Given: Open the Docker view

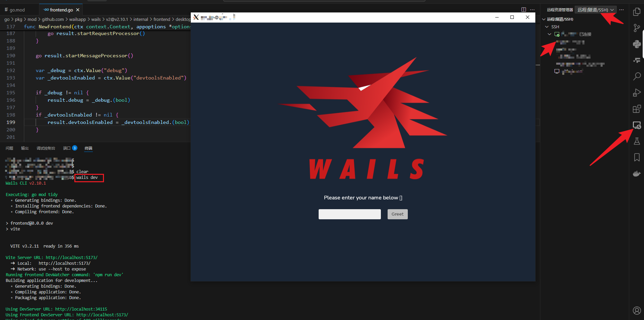Looking at the screenshot, I should tap(637, 173).
